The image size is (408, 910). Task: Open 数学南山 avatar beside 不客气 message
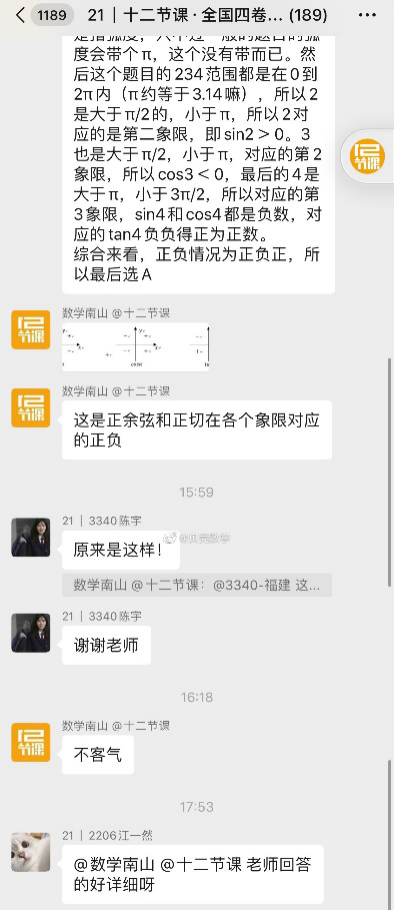31,742
